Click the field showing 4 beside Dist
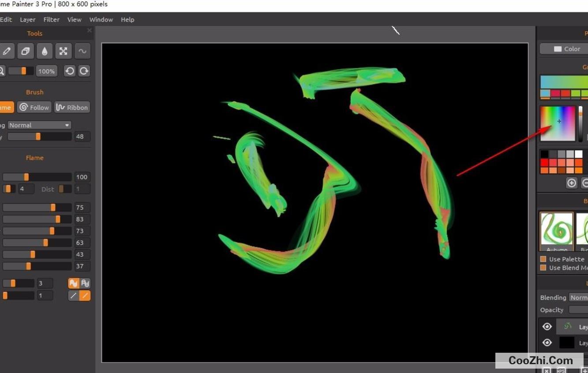The width and height of the screenshot is (588, 373). click(26, 189)
